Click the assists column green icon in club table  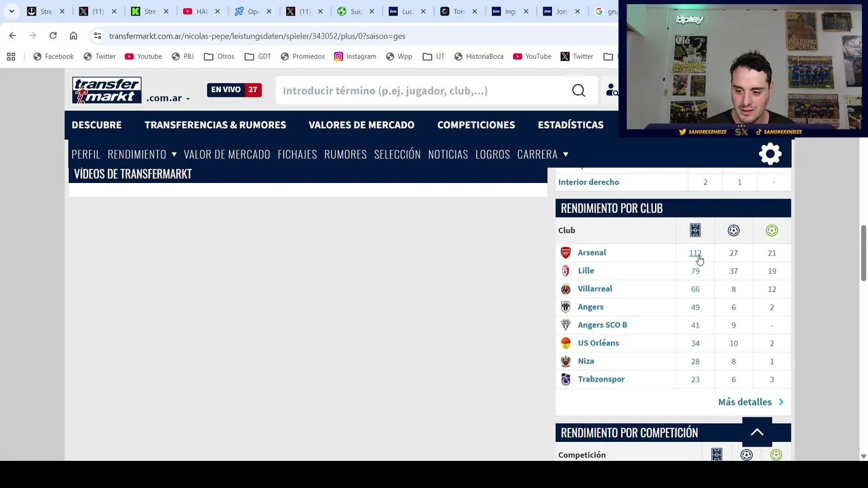pos(772,230)
